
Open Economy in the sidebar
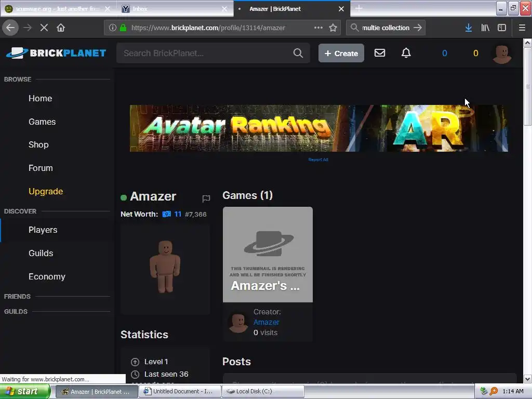click(x=47, y=276)
